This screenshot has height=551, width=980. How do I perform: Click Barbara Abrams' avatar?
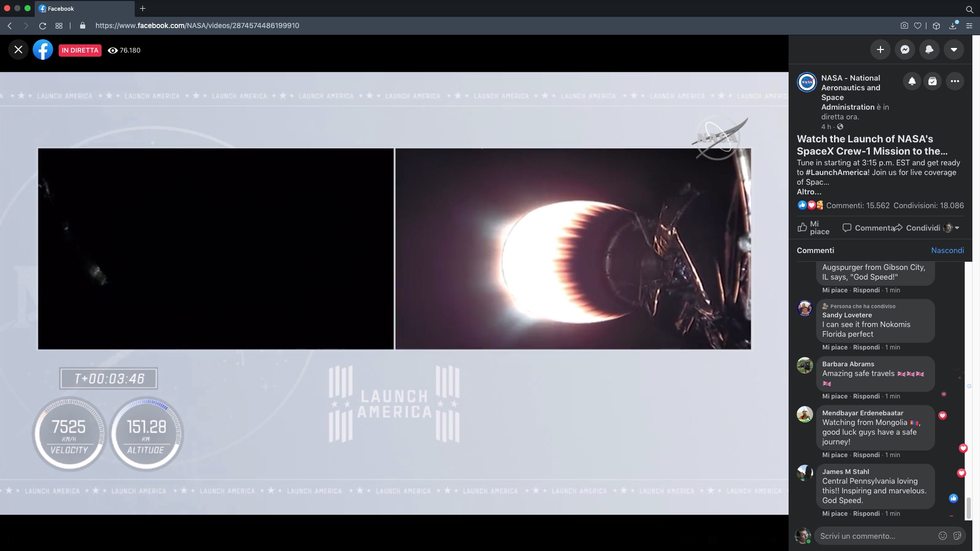[805, 365]
